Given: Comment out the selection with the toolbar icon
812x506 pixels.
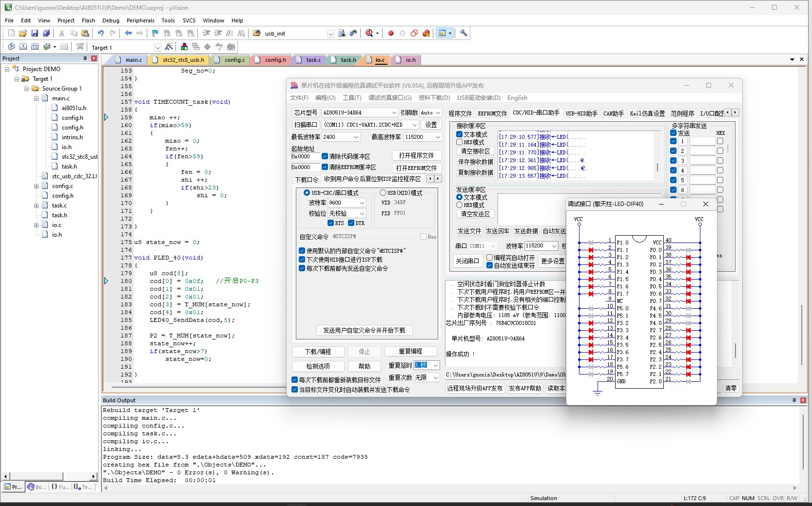Looking at the screenshot, I should (230, 33).
